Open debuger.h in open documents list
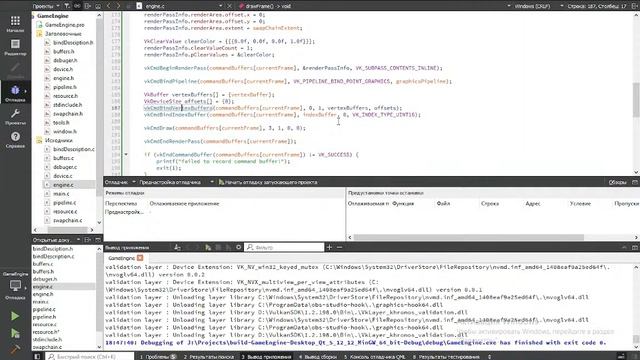Viewport: 640px width, 360px height. [45, 279]
